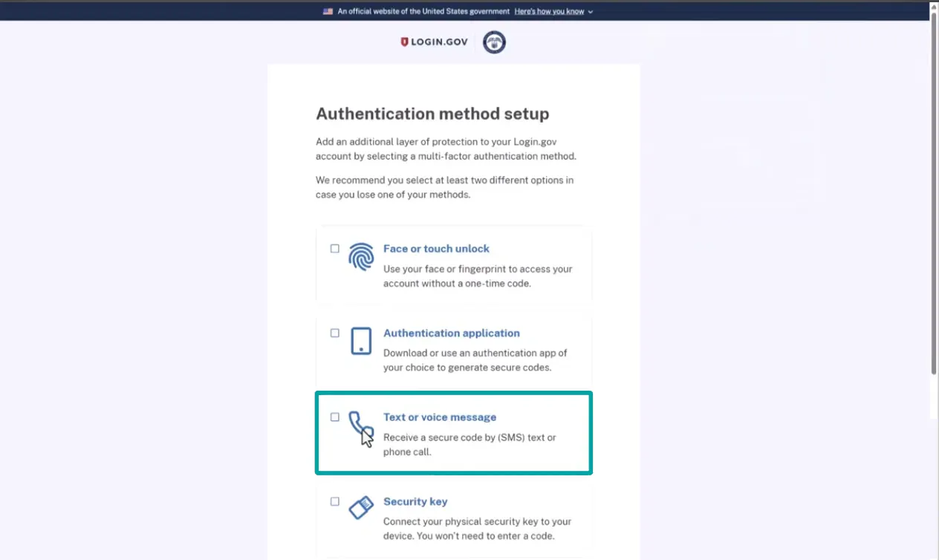Screen dimensions: 939x560
Task: Click text Download or use an authentication app
Action: pos(475,360)
